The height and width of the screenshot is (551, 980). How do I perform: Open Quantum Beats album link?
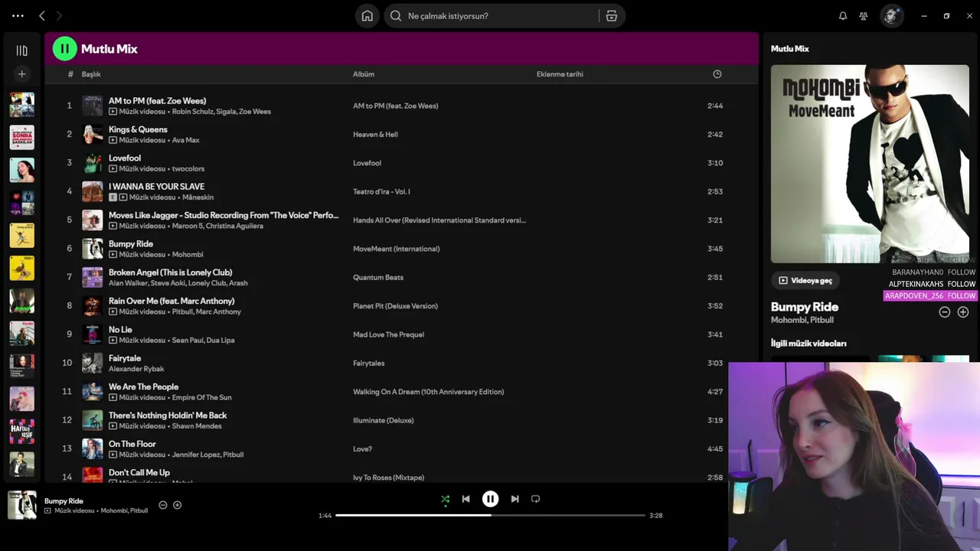(x=378, y=278)
